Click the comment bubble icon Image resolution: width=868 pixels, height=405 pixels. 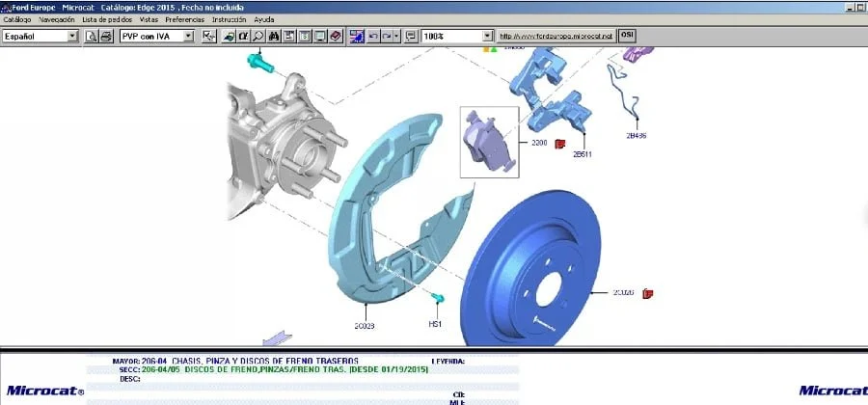coord(411,36)
